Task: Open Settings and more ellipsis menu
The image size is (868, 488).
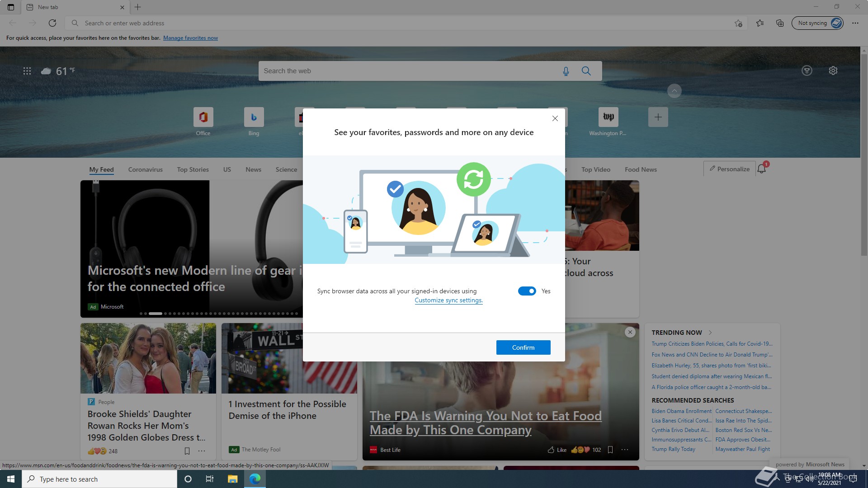Action: [x=855, y=23]
